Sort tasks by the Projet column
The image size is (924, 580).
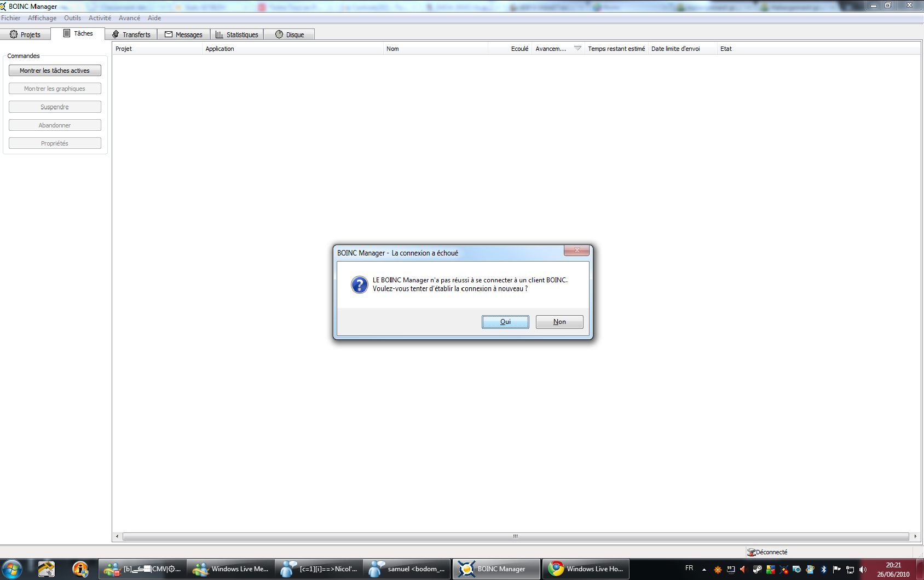[157, 49]
